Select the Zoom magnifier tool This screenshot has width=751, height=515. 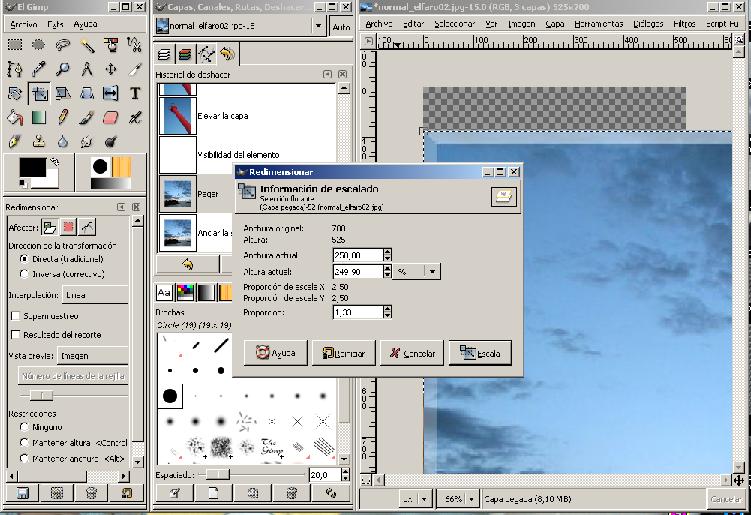[x=63, y=69]
